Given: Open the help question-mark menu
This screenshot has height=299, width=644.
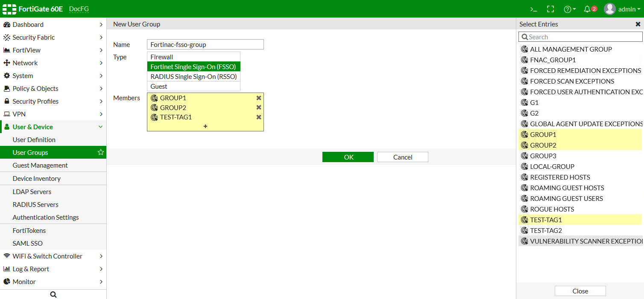Looking at the screenshot, I should 570,9.
